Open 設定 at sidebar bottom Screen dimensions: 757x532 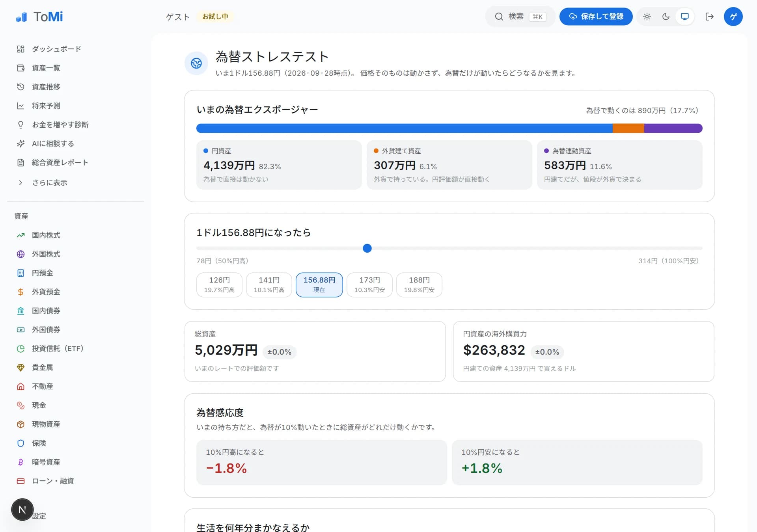[39, 516]
